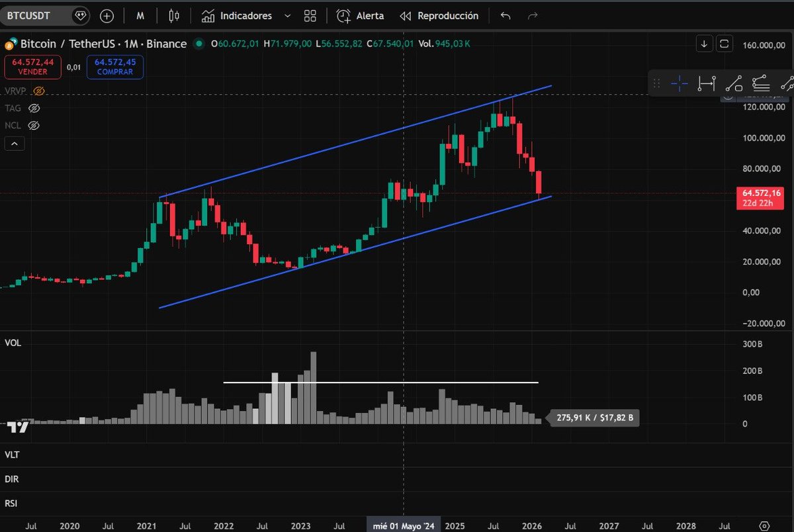
Task: Click the VOL pane label
Action: tap(12, 344)
